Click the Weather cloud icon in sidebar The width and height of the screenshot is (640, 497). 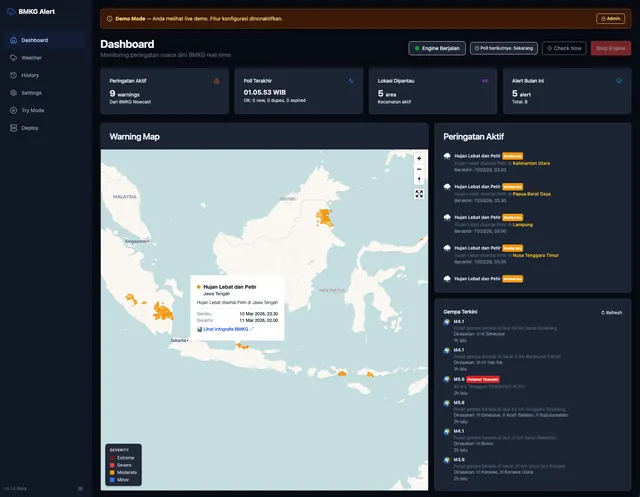(13, 58)
